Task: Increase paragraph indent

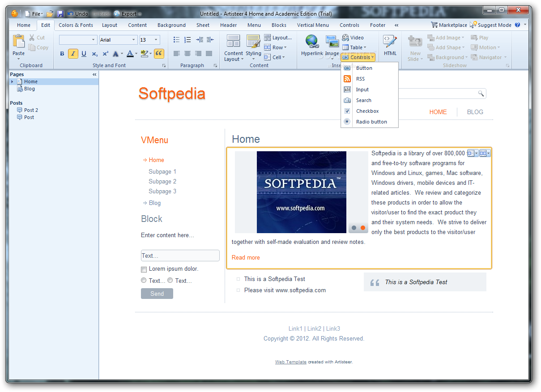Action: click(x=199, y=40)
